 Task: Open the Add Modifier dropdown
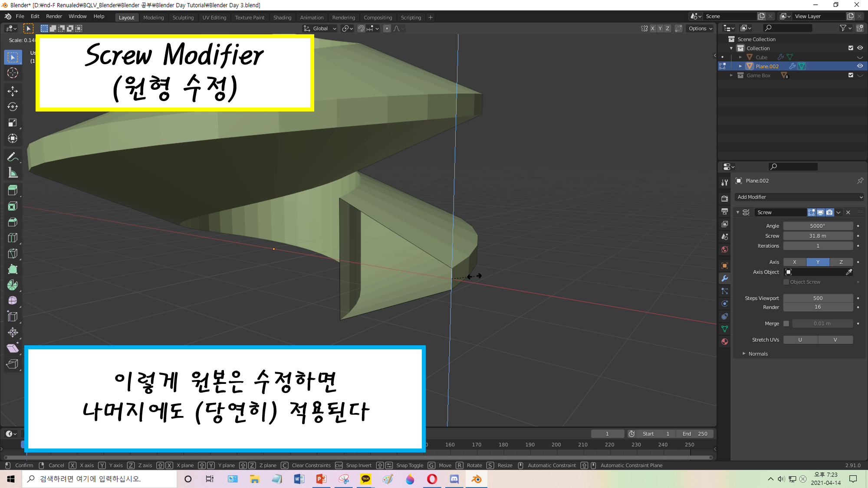(799, 197)
